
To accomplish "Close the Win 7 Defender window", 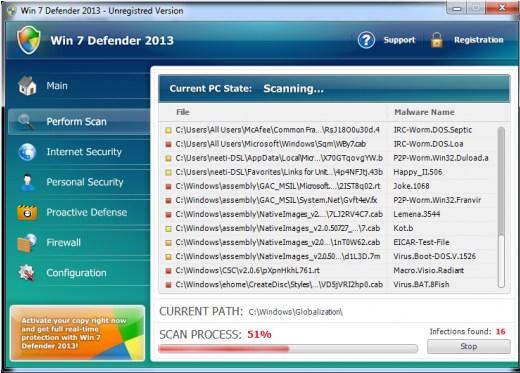I will [501, 8].
